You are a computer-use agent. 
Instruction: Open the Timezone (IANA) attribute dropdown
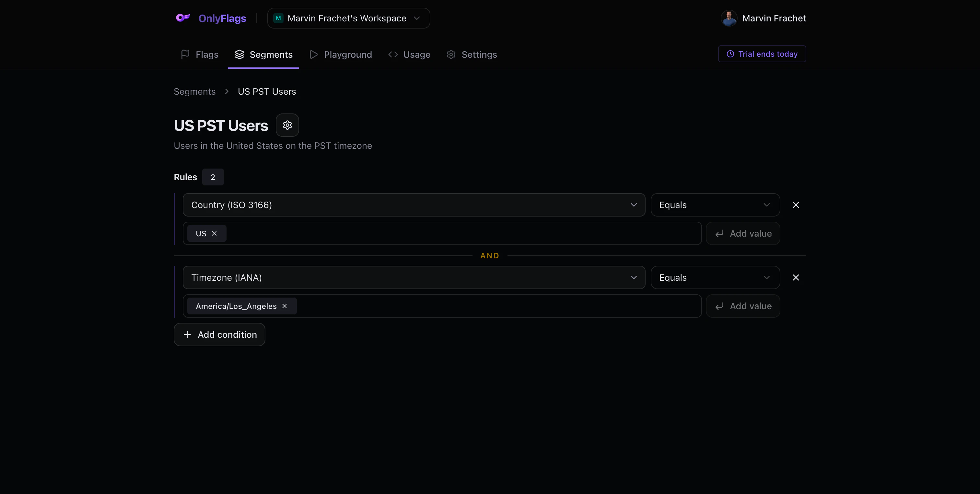[x=414, y=277]
